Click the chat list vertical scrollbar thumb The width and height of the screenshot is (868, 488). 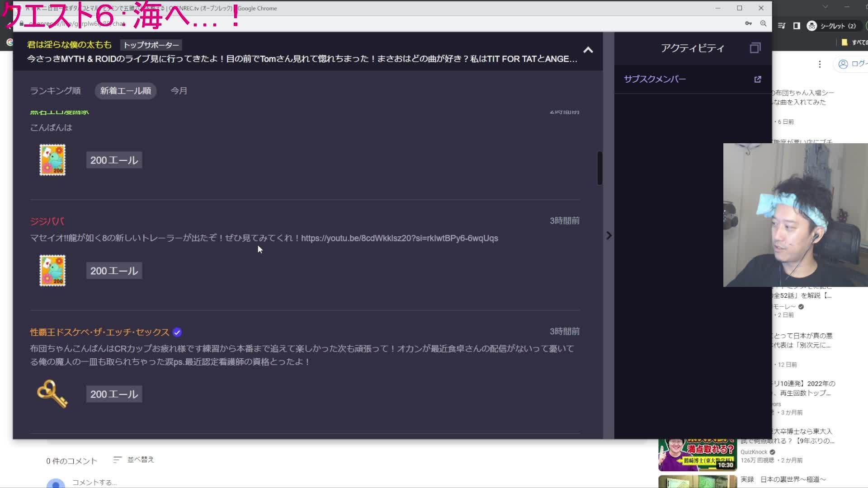click(x=600, y=168)
